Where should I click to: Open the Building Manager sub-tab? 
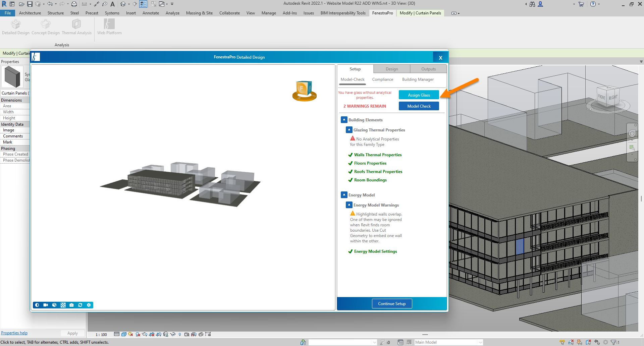point(418,79)
